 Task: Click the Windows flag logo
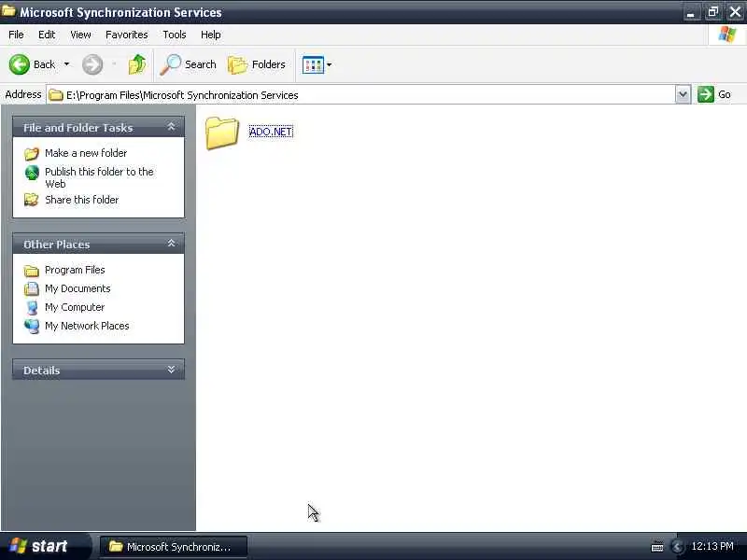727,35
